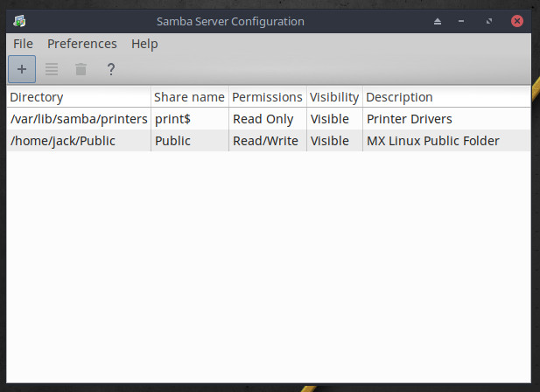Click the Permissions column header
This screenshot has height=392, width=540.
coord(267,97)
